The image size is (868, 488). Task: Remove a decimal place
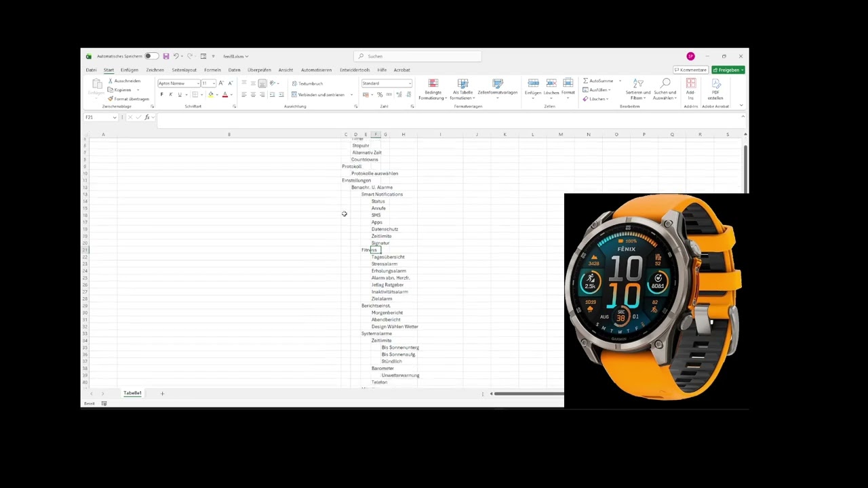click(x=408, y=95)
